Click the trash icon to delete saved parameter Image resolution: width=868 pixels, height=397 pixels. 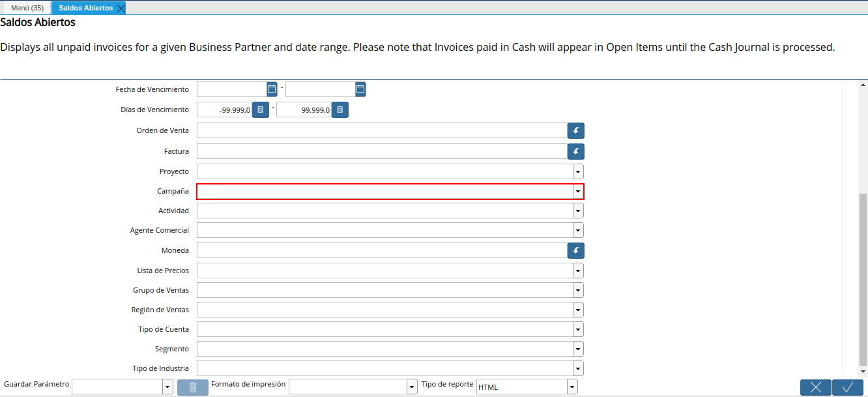(193, 387)
